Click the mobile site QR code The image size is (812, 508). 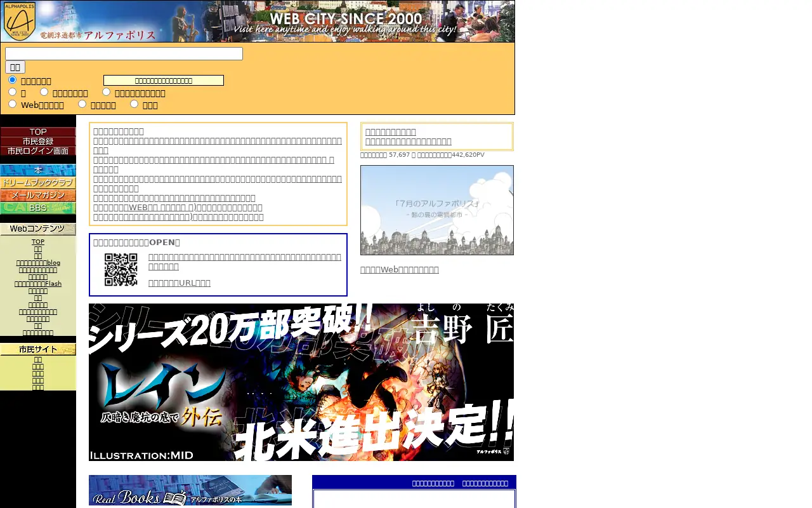point(121,270)
